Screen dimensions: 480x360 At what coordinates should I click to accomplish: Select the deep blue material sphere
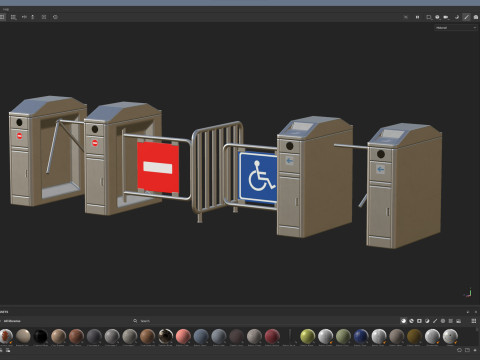[361, 336]
